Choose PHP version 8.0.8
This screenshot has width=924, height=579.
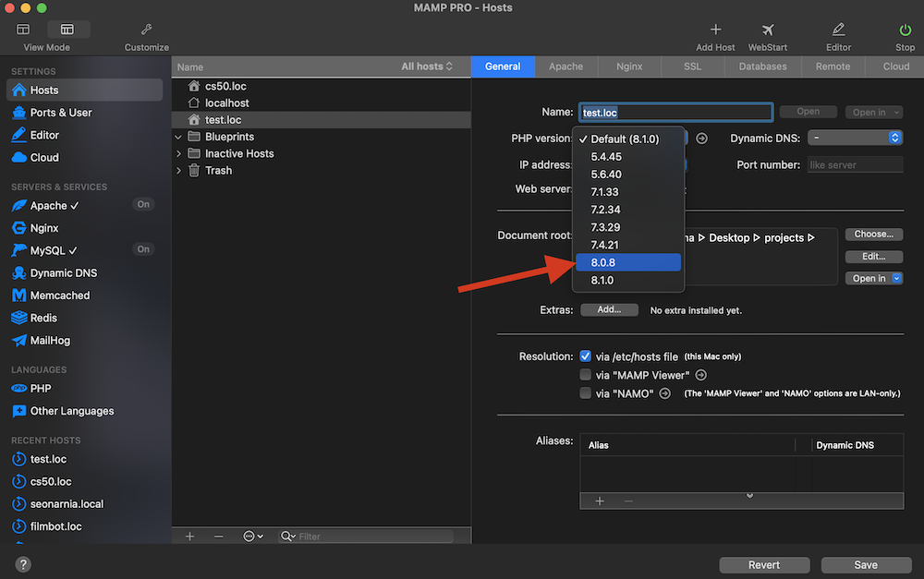point(628,262)
